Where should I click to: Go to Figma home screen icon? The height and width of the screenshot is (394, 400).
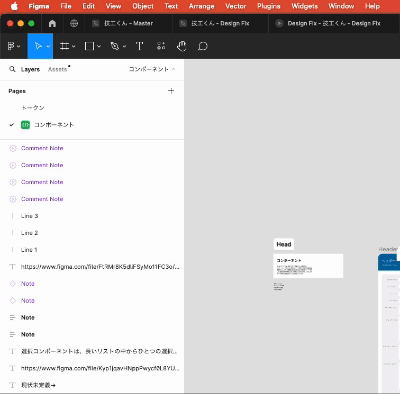52,23
